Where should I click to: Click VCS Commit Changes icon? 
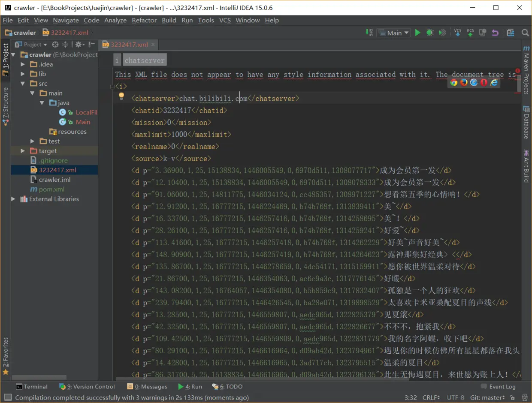click(x=470, y=33)
